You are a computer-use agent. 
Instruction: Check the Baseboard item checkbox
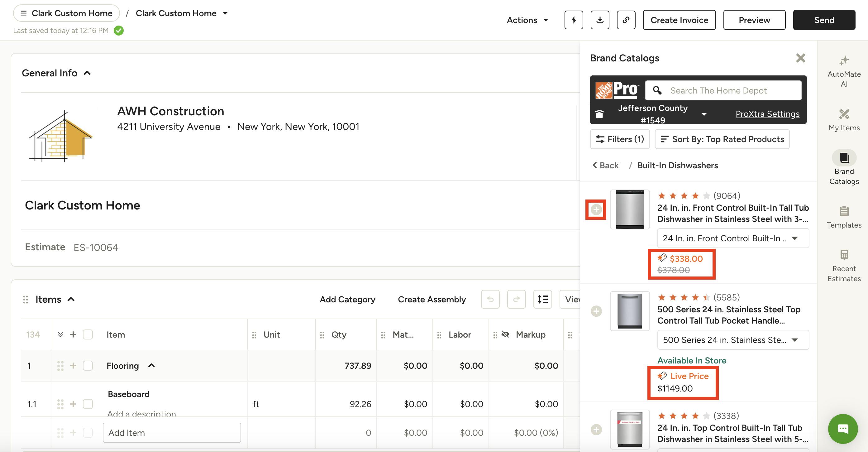coord(88,404)
